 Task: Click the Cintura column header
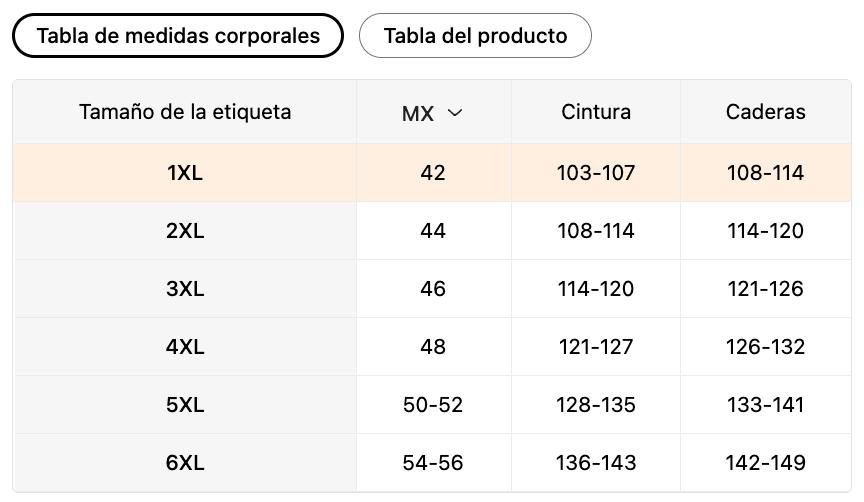[596, 112]
